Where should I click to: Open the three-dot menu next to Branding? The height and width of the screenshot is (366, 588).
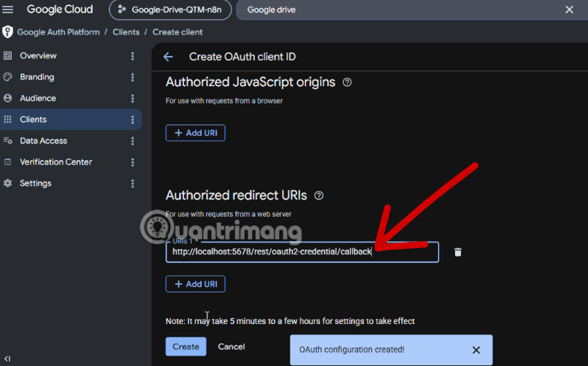click(132, 77)
